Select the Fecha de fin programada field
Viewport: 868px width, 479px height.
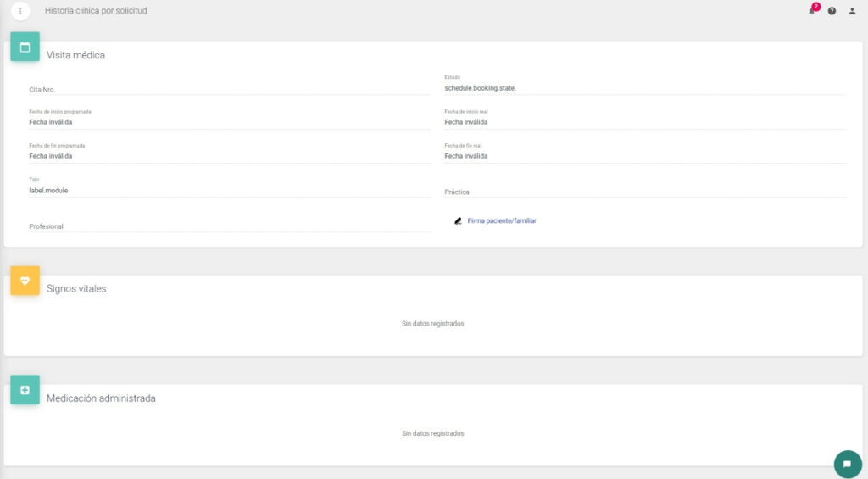point(229,156)
